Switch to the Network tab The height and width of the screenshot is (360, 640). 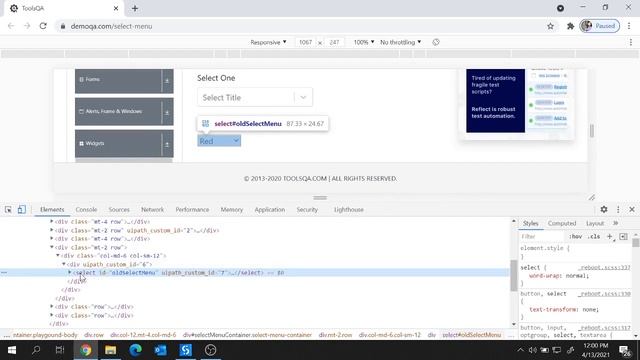click(x=152, y=210)
